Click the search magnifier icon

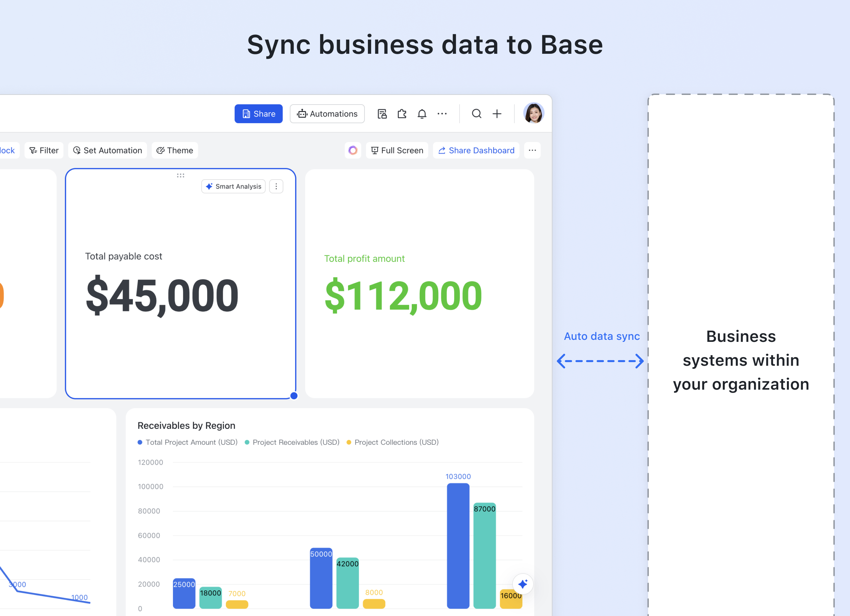pos(476,114)
